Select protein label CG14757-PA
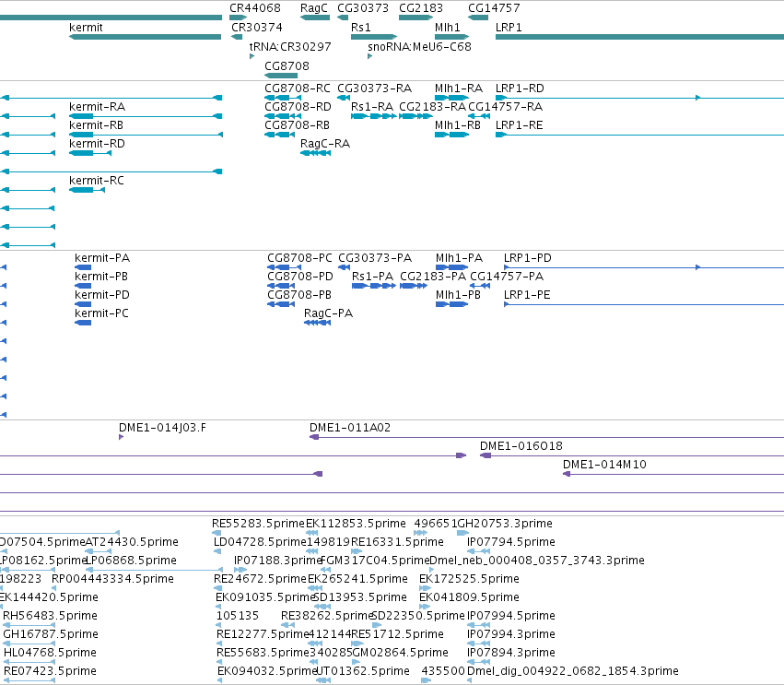This screenshot has height=685, width=784. pos(507,277)
